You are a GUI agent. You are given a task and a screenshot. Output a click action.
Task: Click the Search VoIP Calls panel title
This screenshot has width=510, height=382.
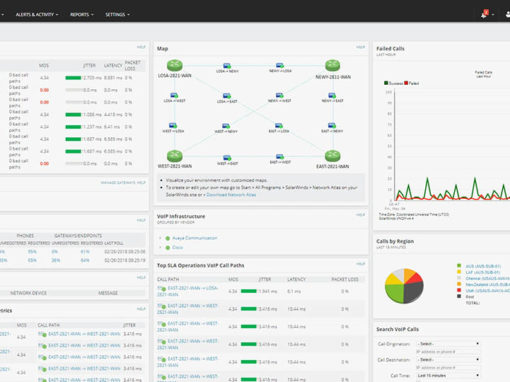[397, 329]
